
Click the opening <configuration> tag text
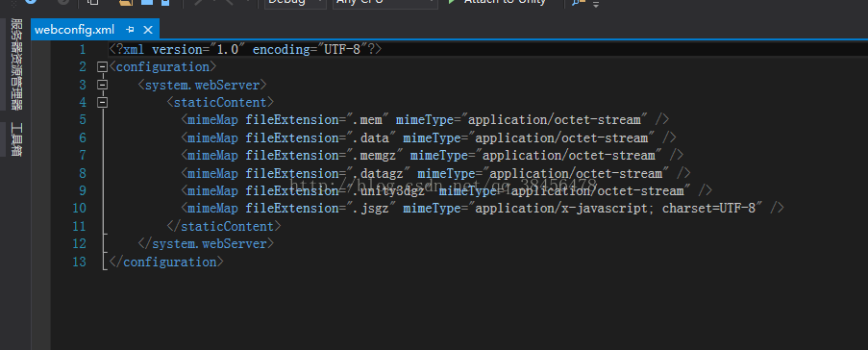[162, 67]
